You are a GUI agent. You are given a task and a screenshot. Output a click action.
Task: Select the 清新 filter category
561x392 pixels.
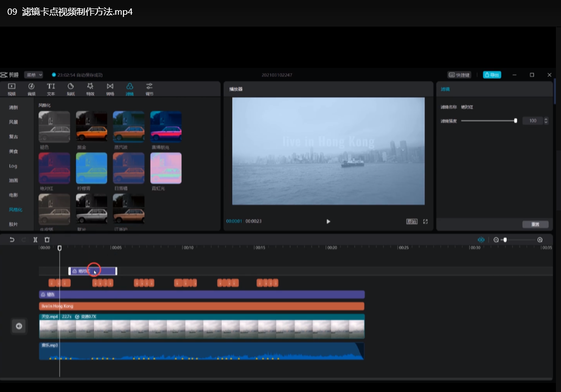coord(13,107)
